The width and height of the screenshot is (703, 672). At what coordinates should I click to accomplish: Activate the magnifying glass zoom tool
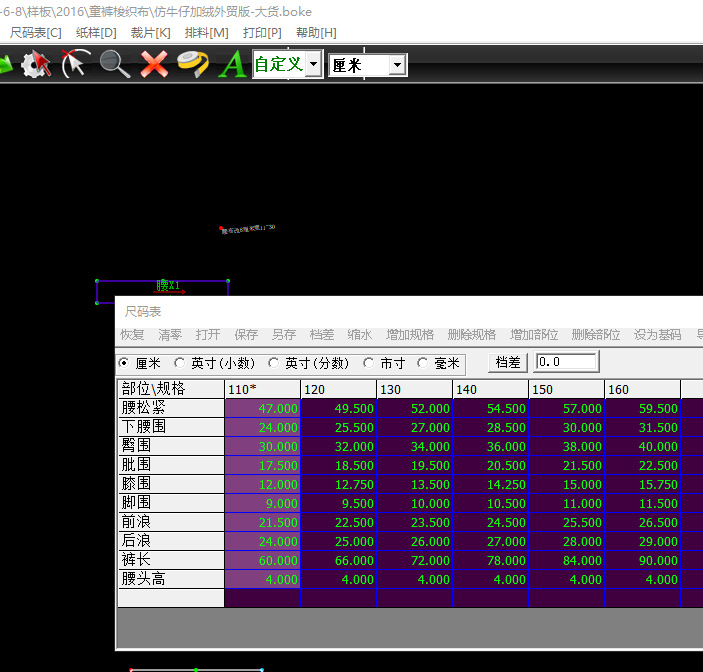(x=114, y=65)
